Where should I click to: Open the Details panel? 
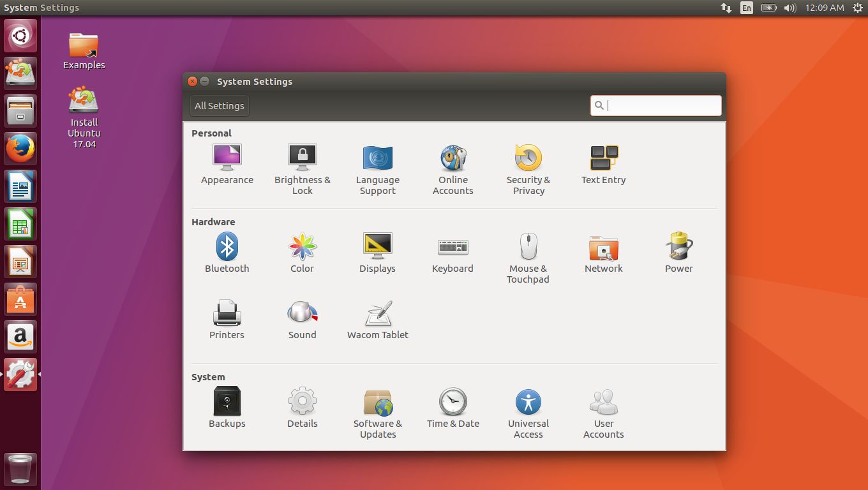pos(303,408)
